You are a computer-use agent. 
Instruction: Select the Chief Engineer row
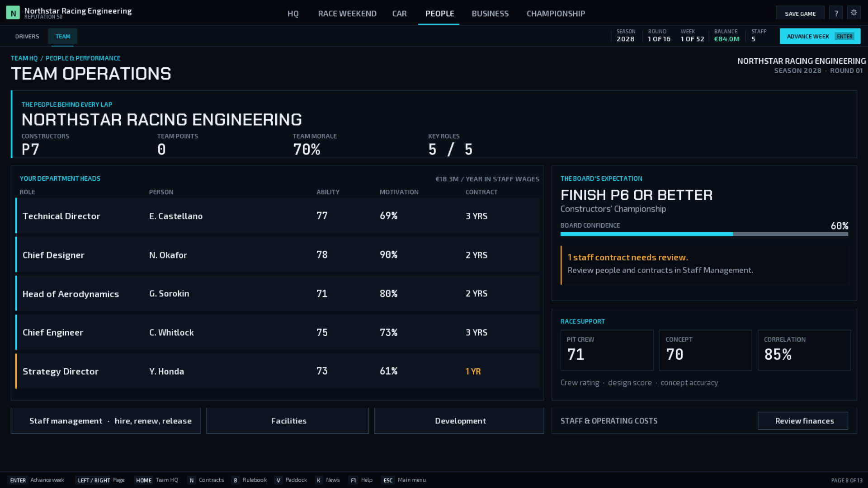[x=278, y=332]
